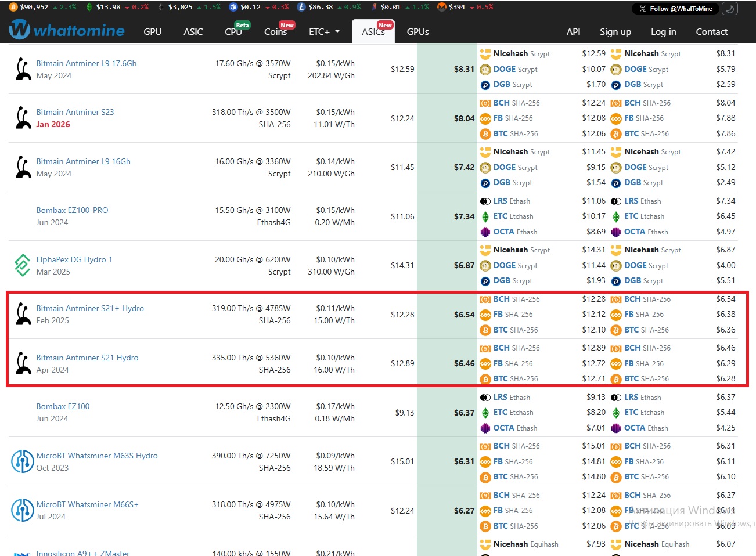Click the Monero ticker icon beside $394
This screenshot has height=556, width=756.
441,7
